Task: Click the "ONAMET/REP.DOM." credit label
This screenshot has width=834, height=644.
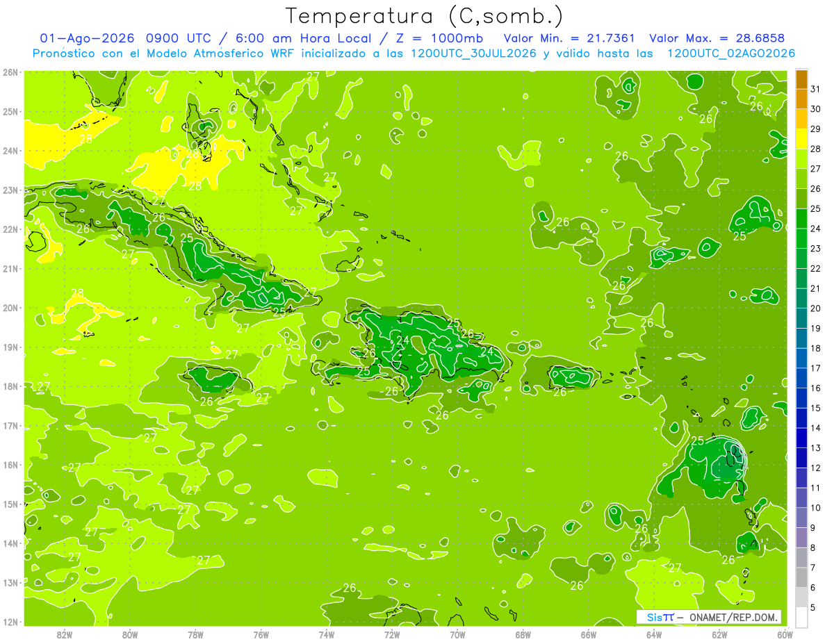Action: pos(734,617)
